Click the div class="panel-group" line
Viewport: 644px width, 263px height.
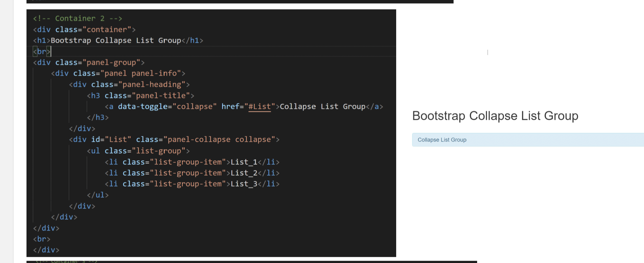click(89, 62)
